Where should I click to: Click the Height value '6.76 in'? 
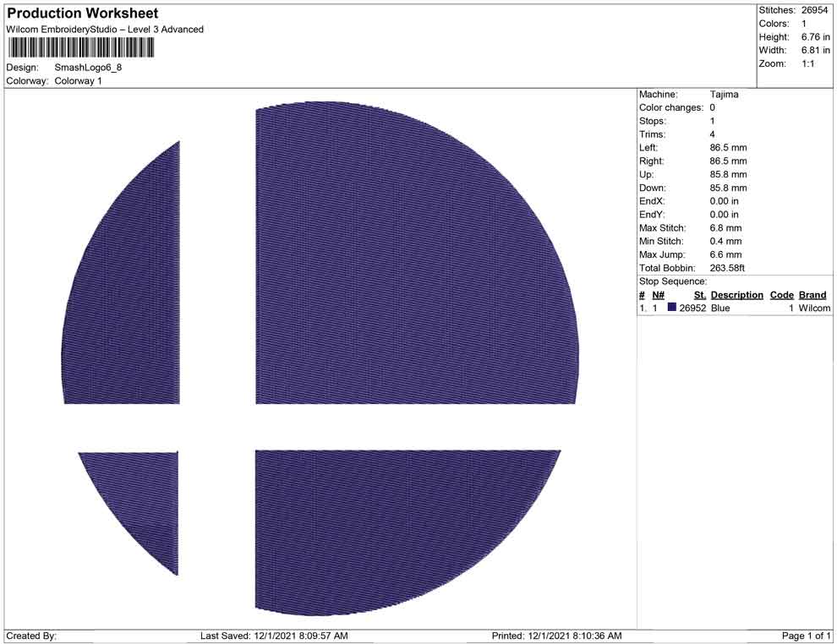pyautogui.click(x=816, y=37)
